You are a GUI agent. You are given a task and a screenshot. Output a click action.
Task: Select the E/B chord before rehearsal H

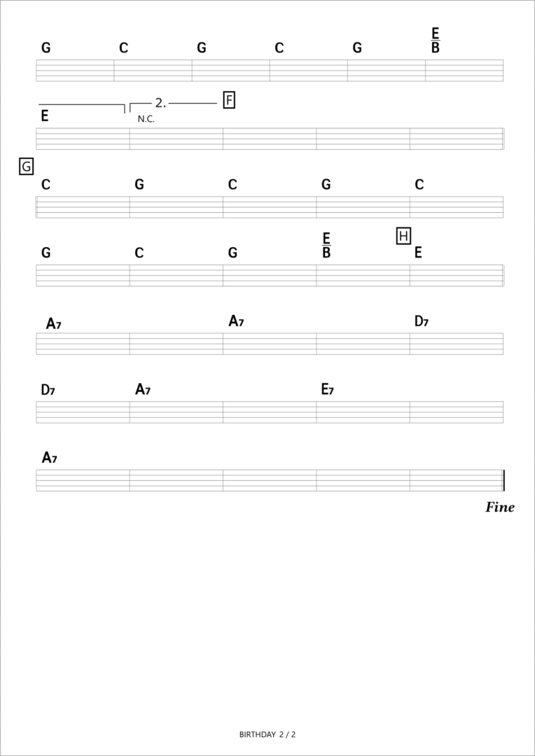point(326,246)
